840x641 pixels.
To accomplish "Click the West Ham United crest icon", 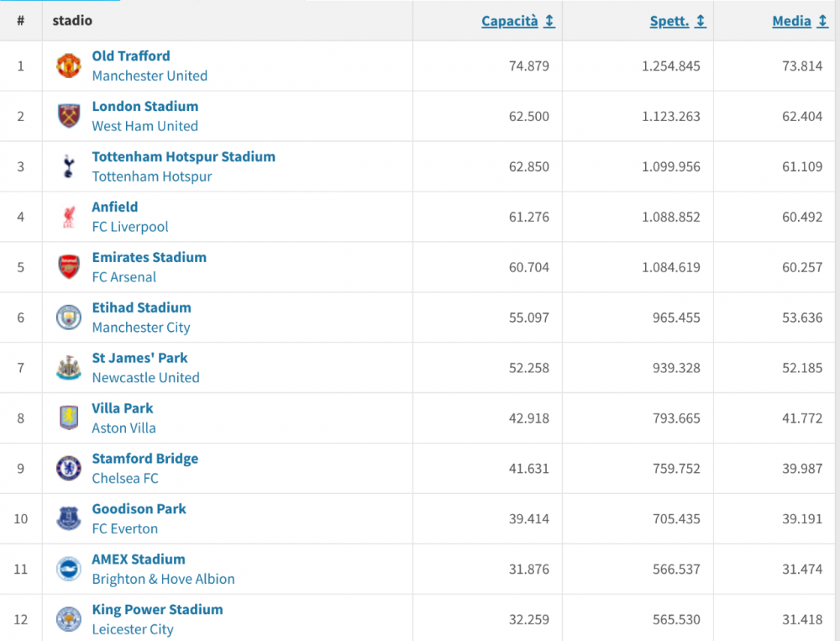I will click(69, 116).
